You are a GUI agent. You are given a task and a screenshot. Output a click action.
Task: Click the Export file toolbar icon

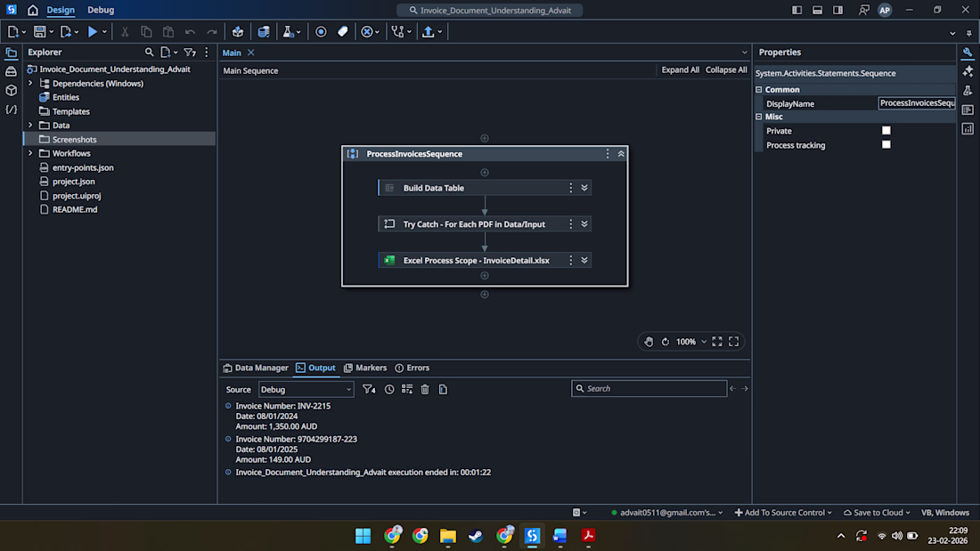pos(66,32)
